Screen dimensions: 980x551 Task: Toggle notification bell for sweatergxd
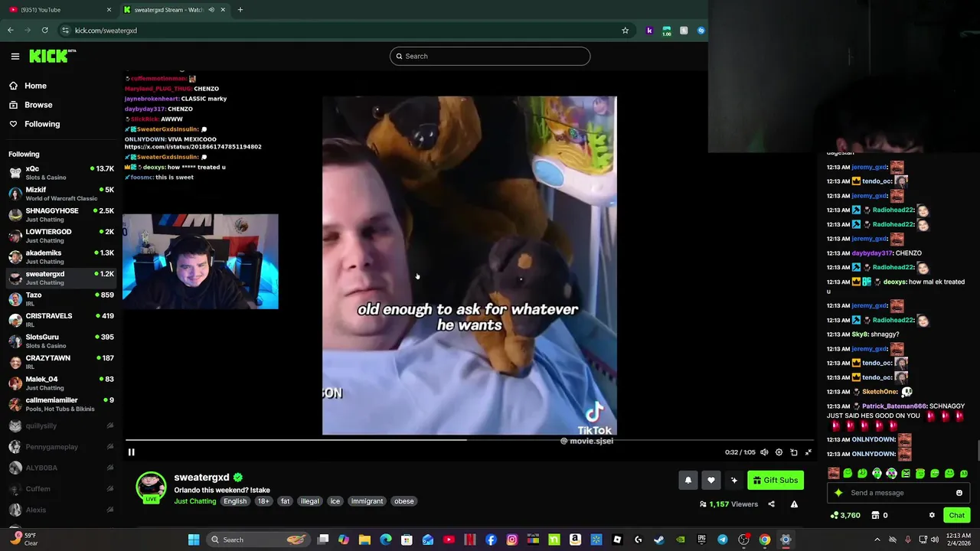[x=688, y=480]
